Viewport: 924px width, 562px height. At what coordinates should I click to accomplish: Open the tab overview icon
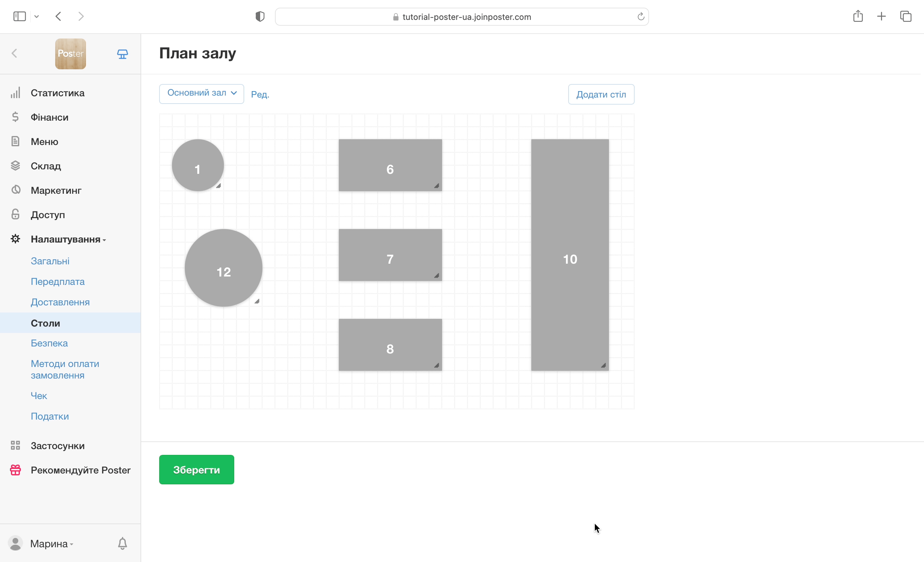point(905,16)
